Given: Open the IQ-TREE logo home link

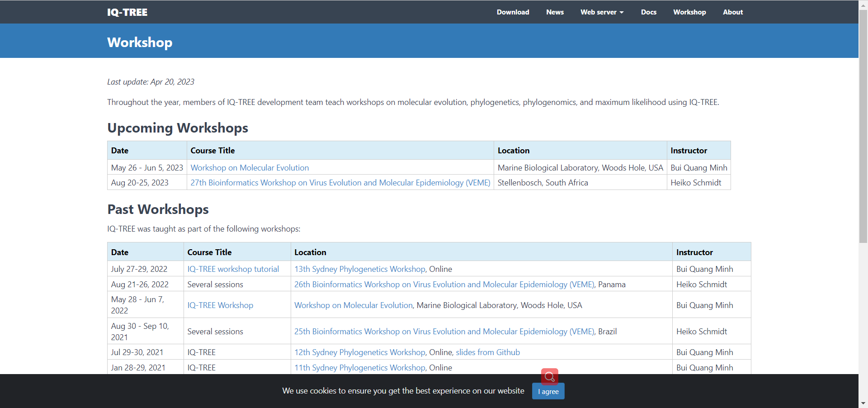Looking at the screenshot, I should (127, 12).
